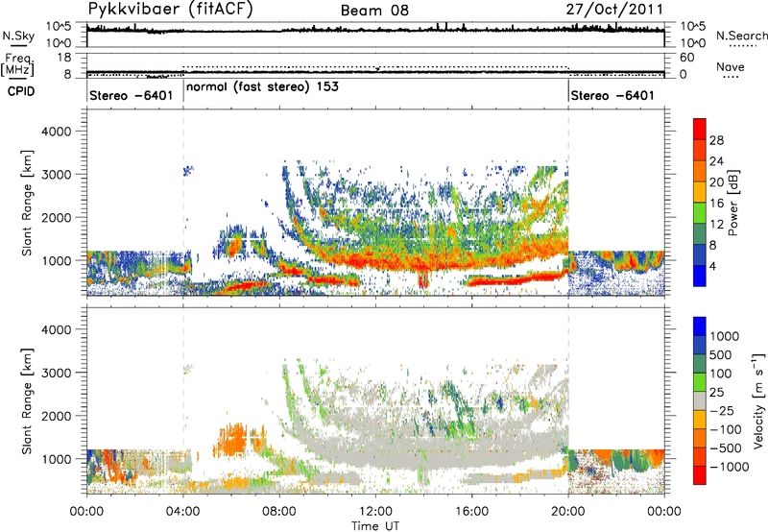
Task: Click the 'Freq. [MHz]' axis label
Action: coord(17,64)
